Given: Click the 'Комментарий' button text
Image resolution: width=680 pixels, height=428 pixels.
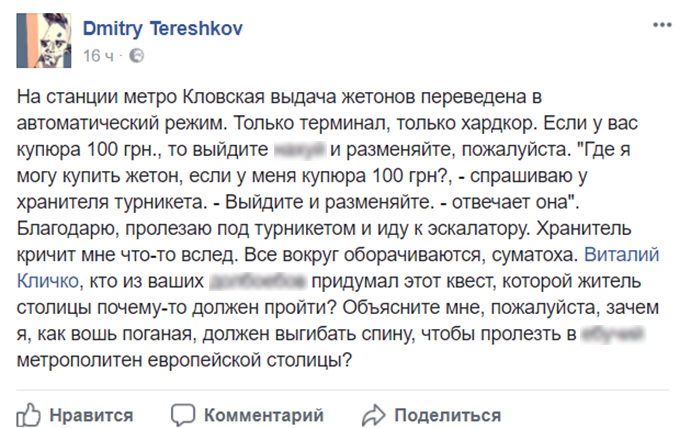Looking at the screenshot, I should click(264, 415).
